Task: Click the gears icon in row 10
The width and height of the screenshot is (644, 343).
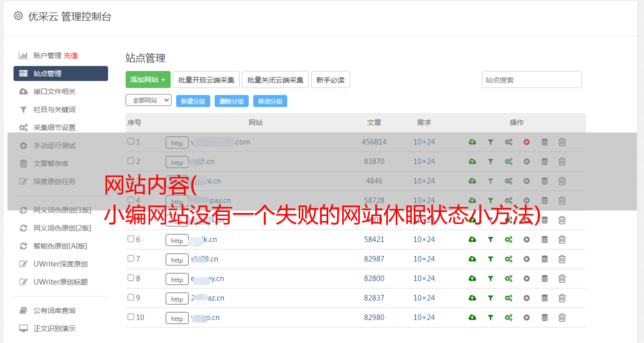Action: 508,317
